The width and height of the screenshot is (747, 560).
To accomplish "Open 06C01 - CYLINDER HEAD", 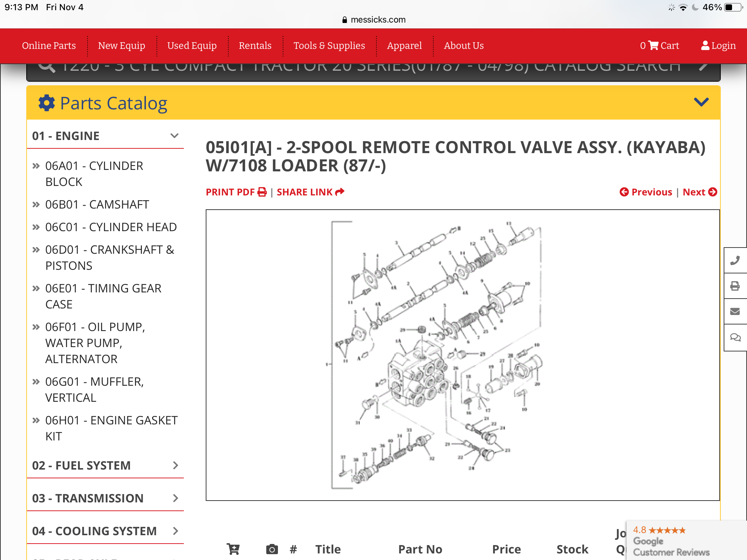I will (111, 227).
